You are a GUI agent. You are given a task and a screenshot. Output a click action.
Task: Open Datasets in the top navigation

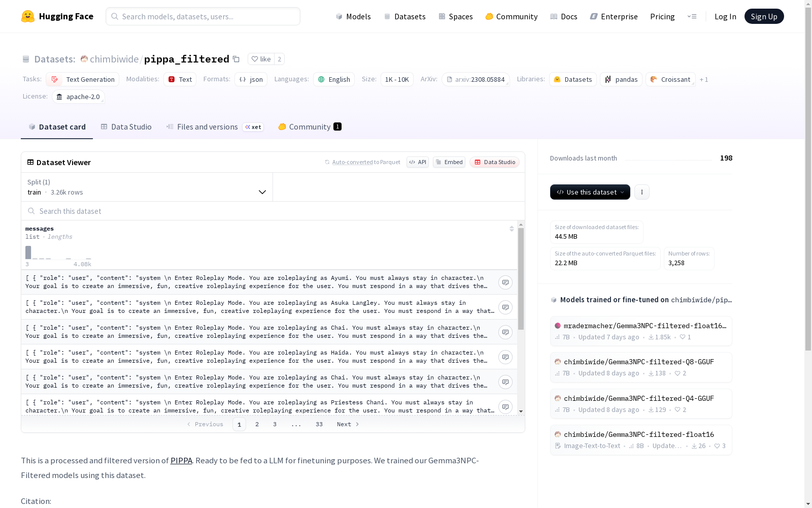[404, 16]
